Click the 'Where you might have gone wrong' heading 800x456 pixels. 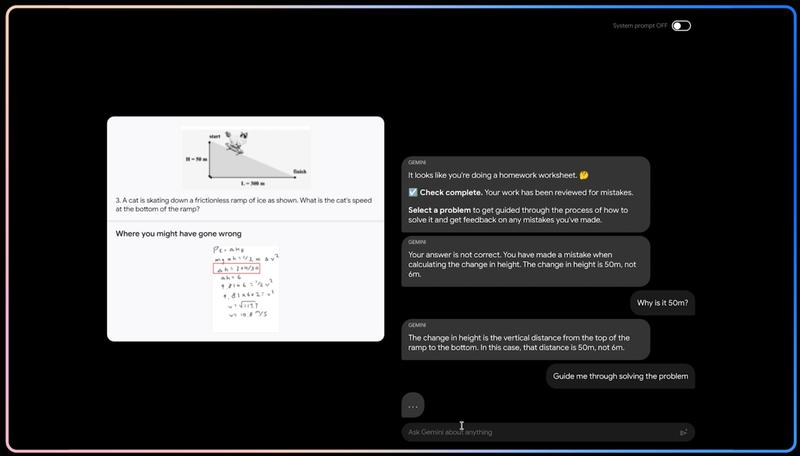click(179, 234)
